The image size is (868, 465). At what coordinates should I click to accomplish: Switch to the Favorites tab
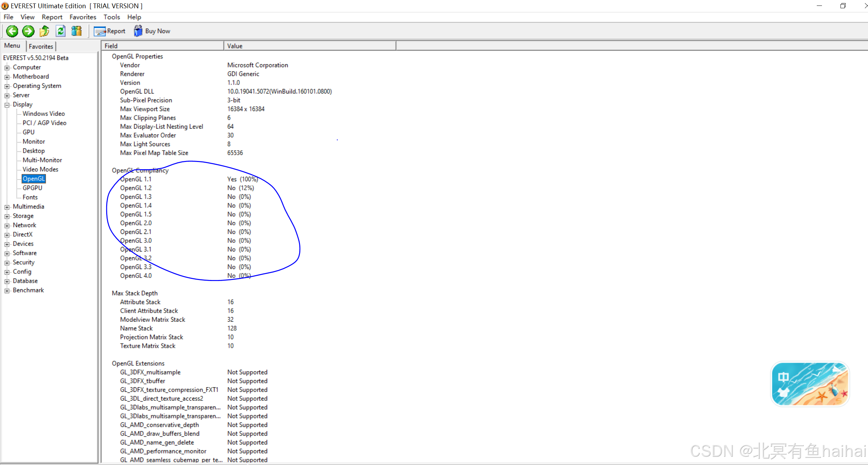pyautogui.click(x=41, y=46)
